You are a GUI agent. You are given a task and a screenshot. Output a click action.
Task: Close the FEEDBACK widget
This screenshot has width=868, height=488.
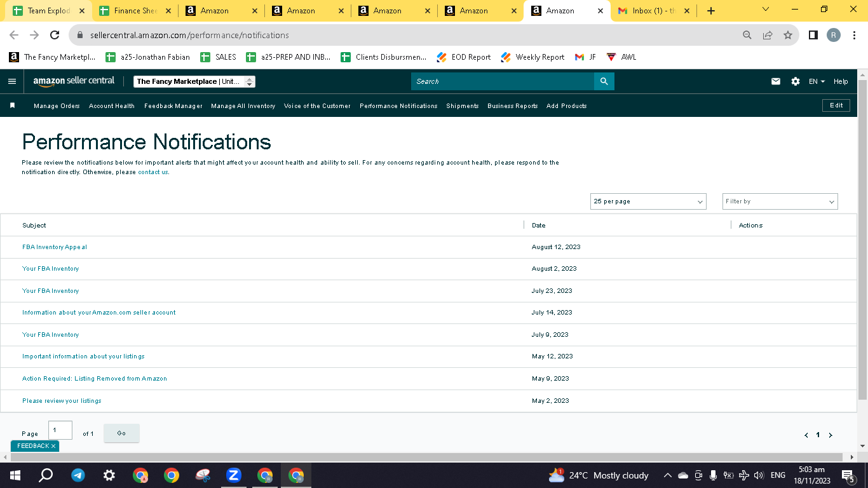pyautogui.click(x=53, y=446)
